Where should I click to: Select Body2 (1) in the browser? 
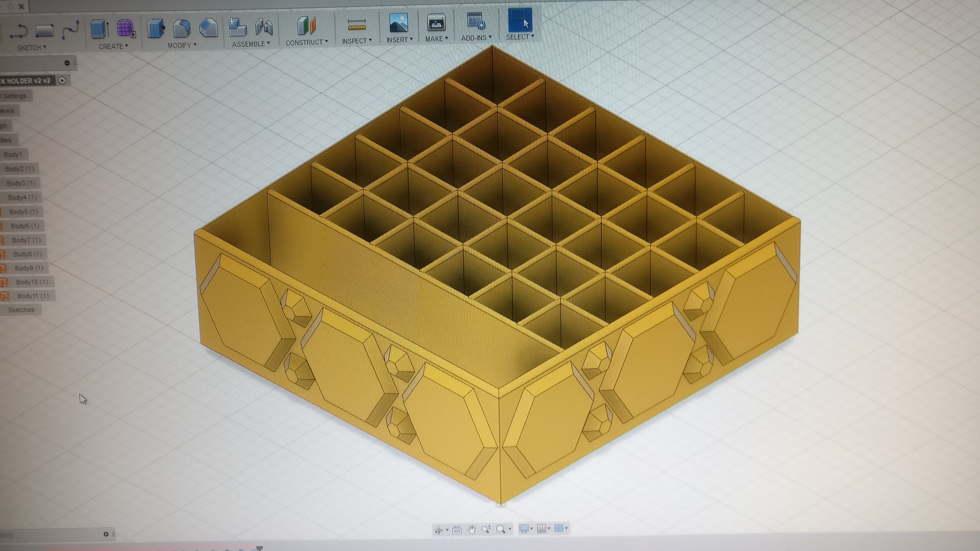point(19,169)
